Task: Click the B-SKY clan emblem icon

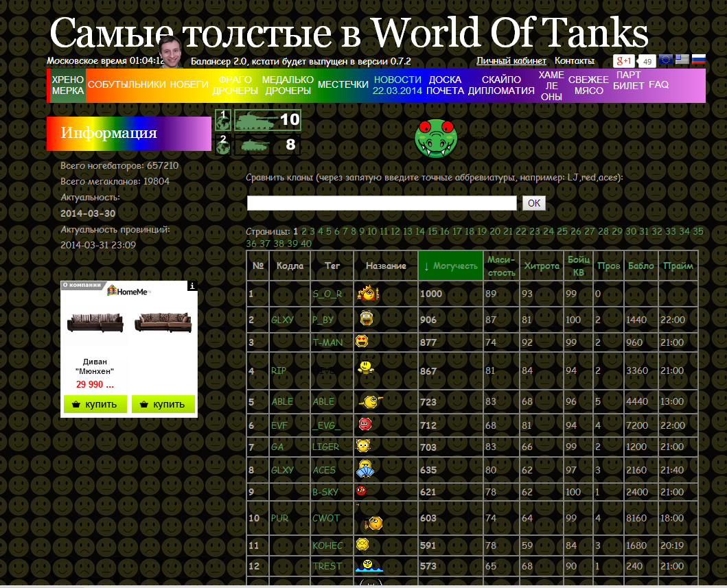Action: (x=361, y=491)
